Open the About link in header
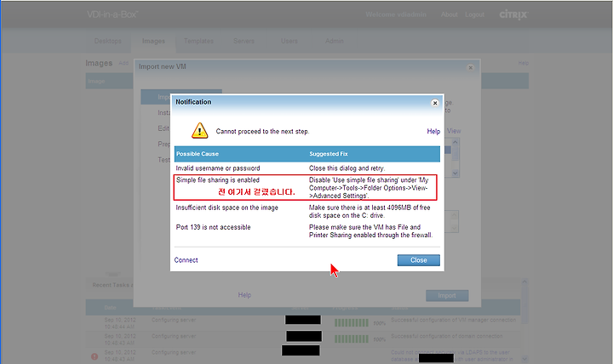The height and width of the screenshot is (364, 613). pos(450,14)
